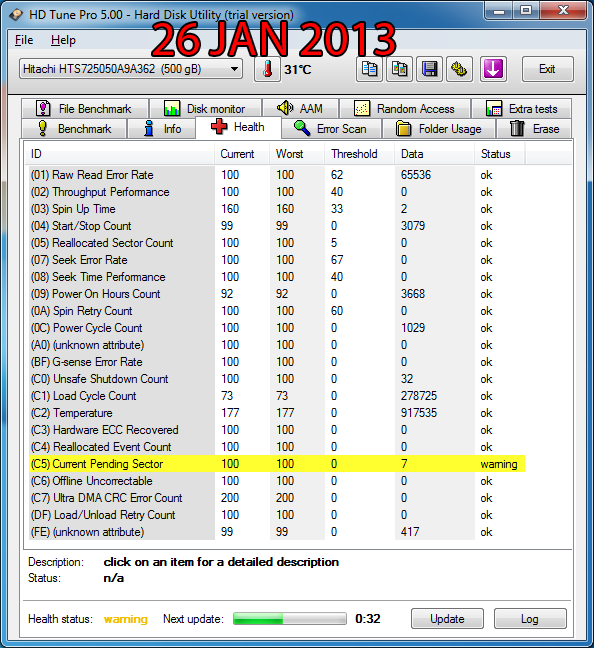Screen dimensions: 594x648
Task: Click the purple down-arrow icon
Action: click(x=493, y=69)
